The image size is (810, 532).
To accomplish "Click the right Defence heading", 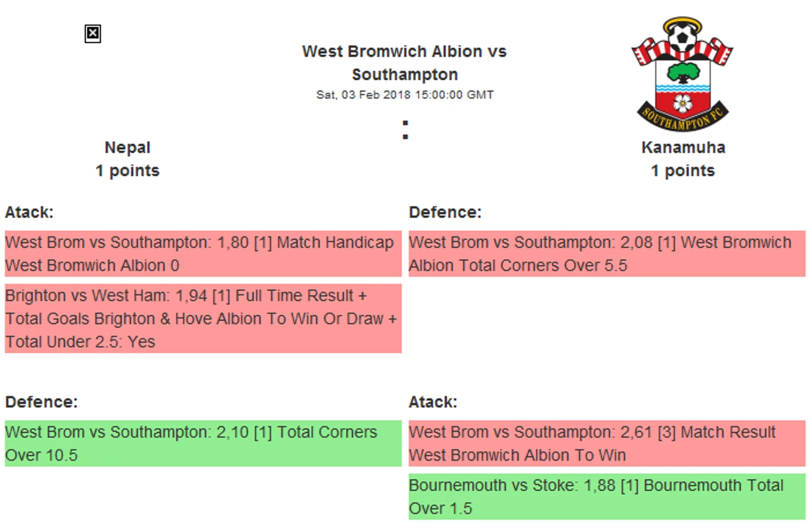I will (445, 212).
